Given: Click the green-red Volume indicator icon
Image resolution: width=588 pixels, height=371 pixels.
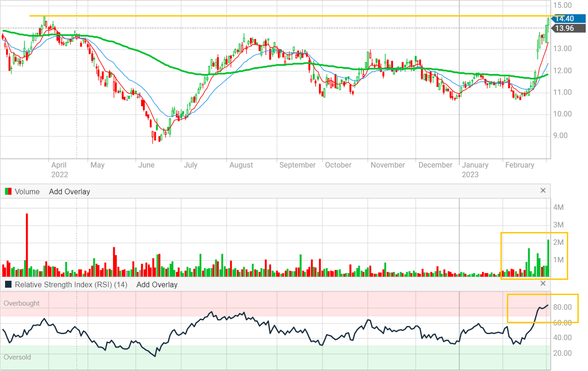Looking at the screenshot, I should pos(8,191).
